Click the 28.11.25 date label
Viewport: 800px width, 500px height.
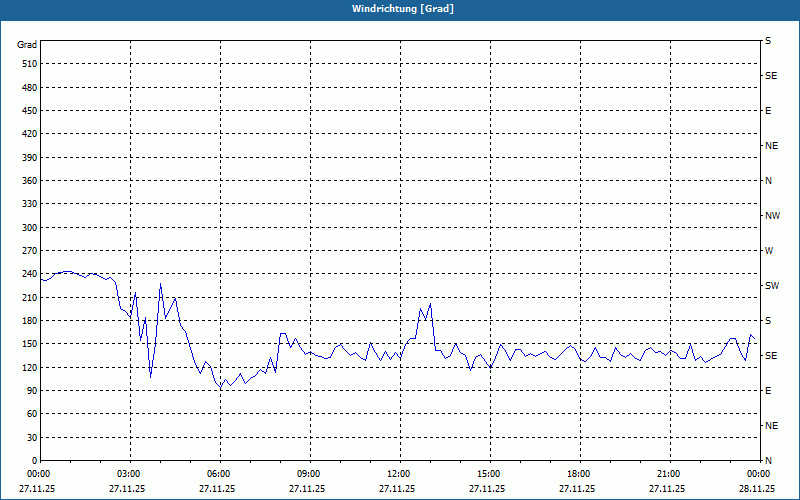point(756,489)
